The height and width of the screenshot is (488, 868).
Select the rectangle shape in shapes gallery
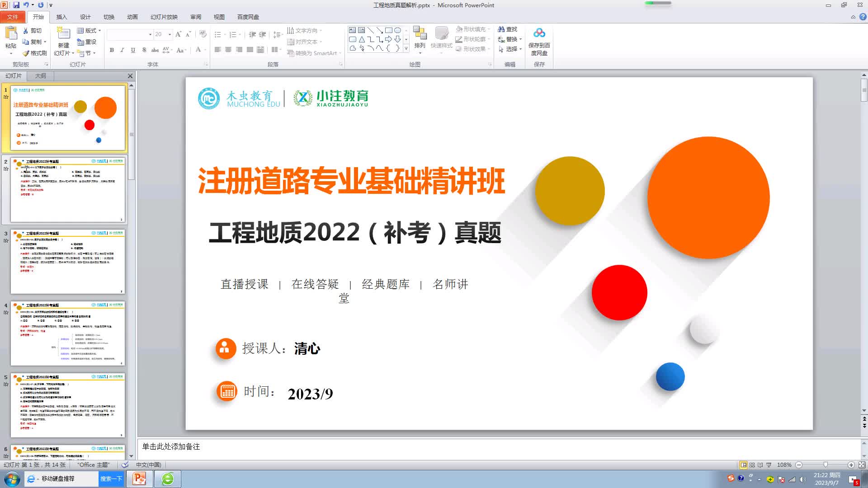click(388, 30)
